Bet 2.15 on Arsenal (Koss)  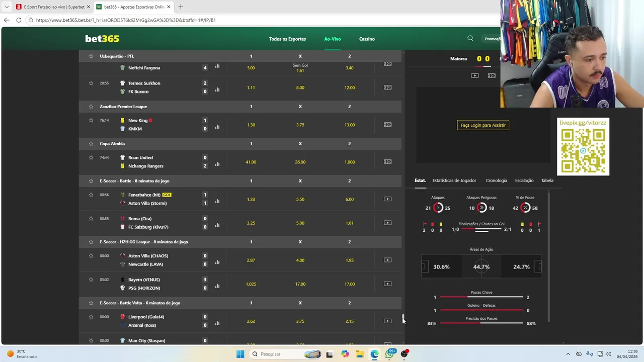click(350, 321)
